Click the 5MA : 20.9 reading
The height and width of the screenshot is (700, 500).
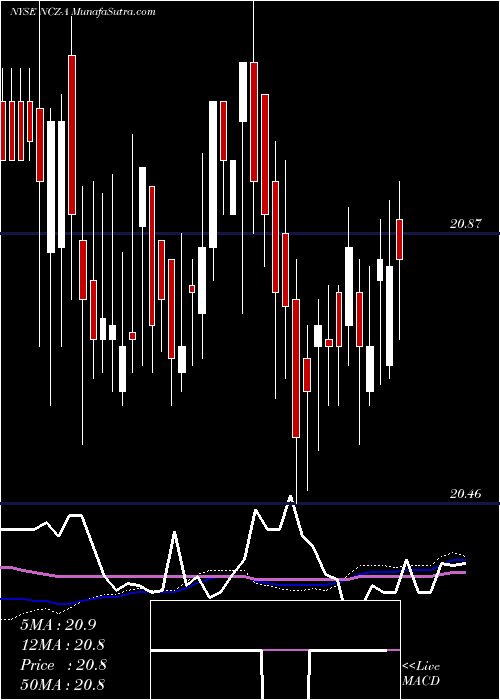click(58, 625)
